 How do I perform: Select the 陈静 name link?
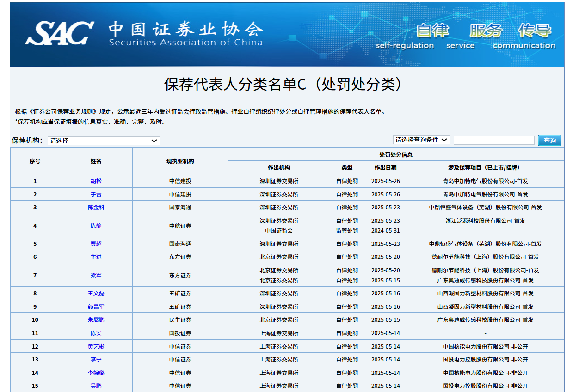(96, 226)
